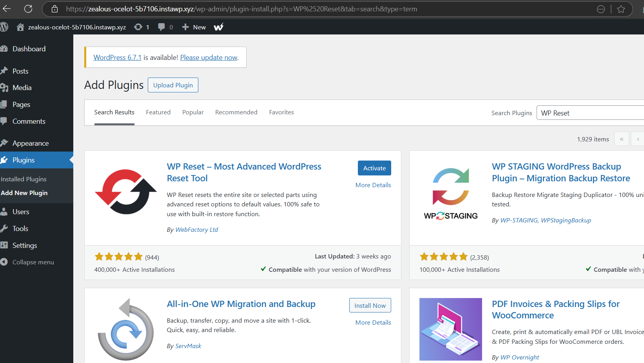The width and height of the screenshot is (644, 363).
Task: Open WP-STAGING author link
Action: 519,220
